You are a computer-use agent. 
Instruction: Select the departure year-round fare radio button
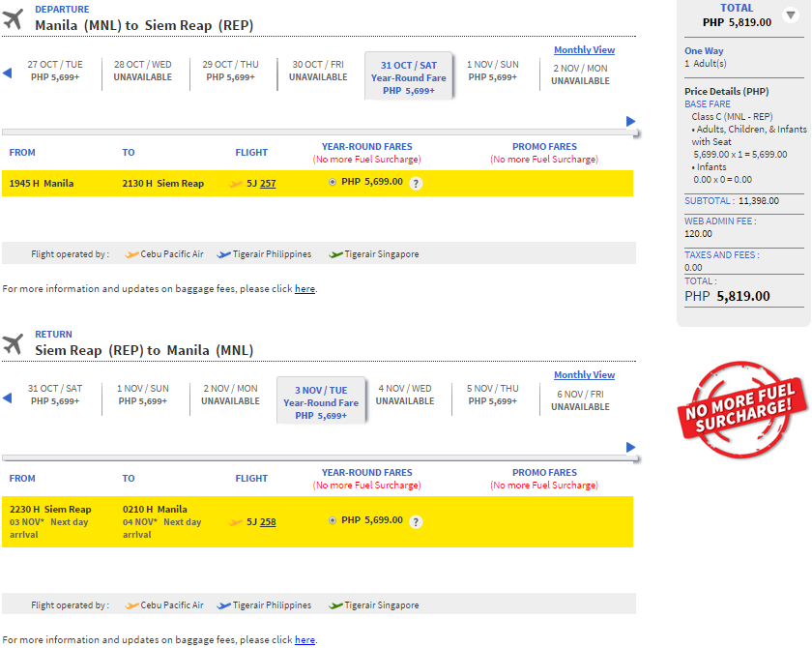point(333,182)
